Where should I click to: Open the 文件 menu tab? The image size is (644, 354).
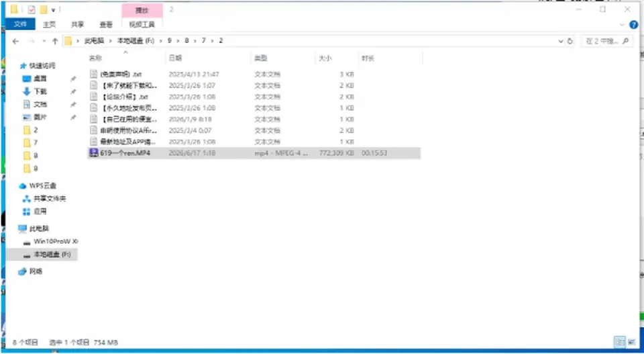20,24
